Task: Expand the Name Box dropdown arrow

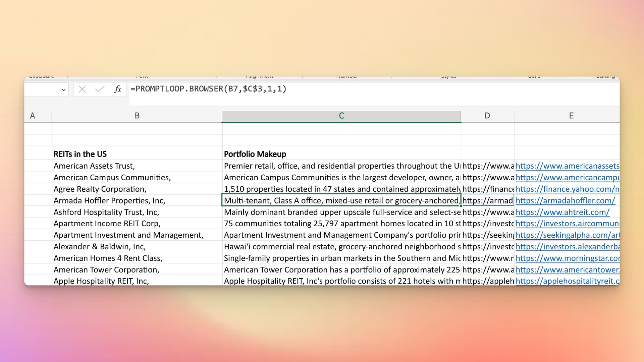Action: coord(63,90)
